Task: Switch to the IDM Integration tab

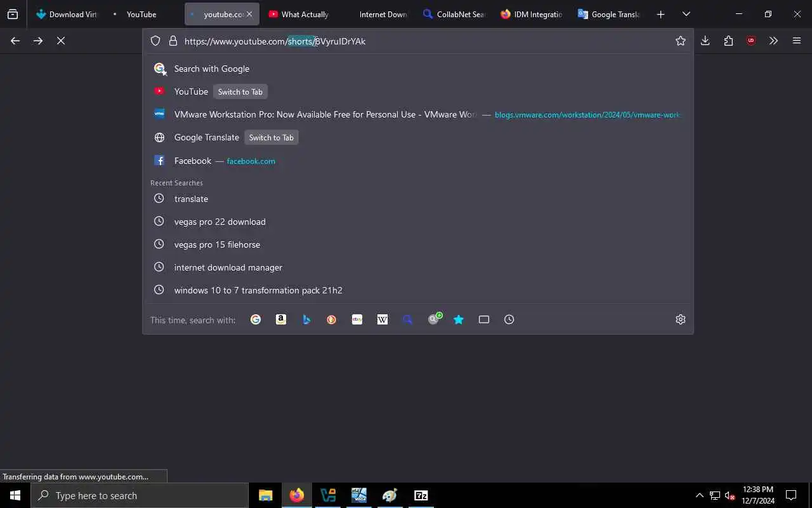Action: pos(533,14)
